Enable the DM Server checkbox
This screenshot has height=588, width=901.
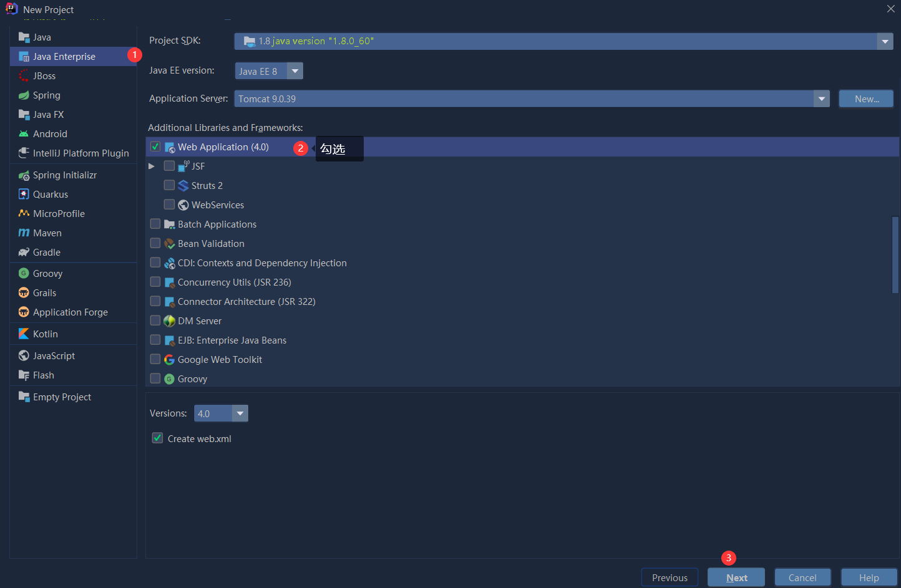pyautogui.click(x=155, y=321)
